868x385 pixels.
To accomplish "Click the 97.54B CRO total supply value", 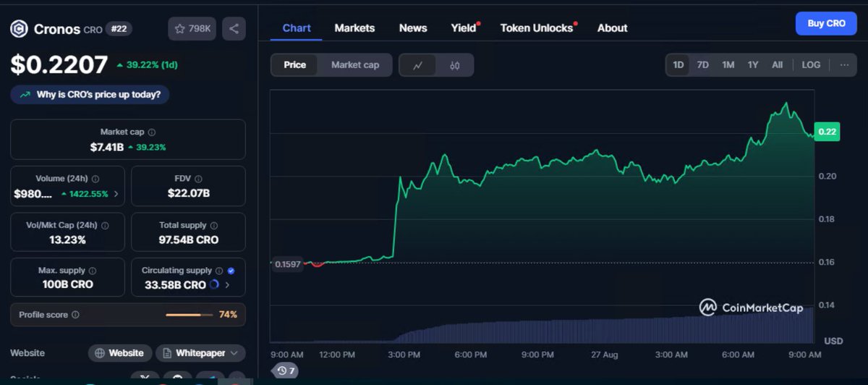I will [x=188, y=240].
